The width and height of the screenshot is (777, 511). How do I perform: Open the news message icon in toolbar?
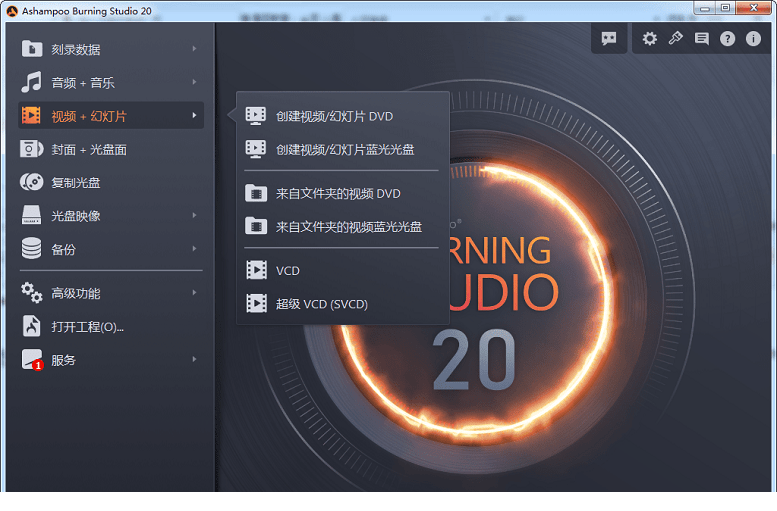coord(701,39)
